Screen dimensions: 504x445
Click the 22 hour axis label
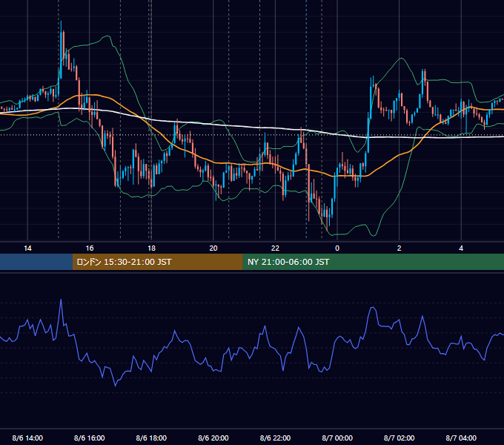point(275,248)
